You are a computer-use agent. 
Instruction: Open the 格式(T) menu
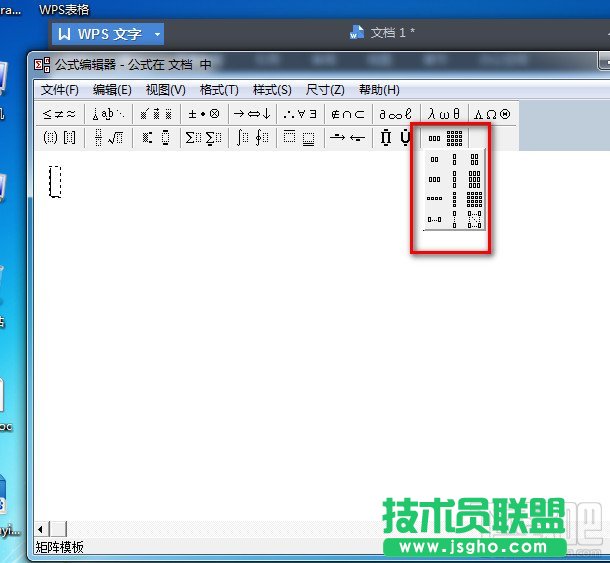point(219,90)
